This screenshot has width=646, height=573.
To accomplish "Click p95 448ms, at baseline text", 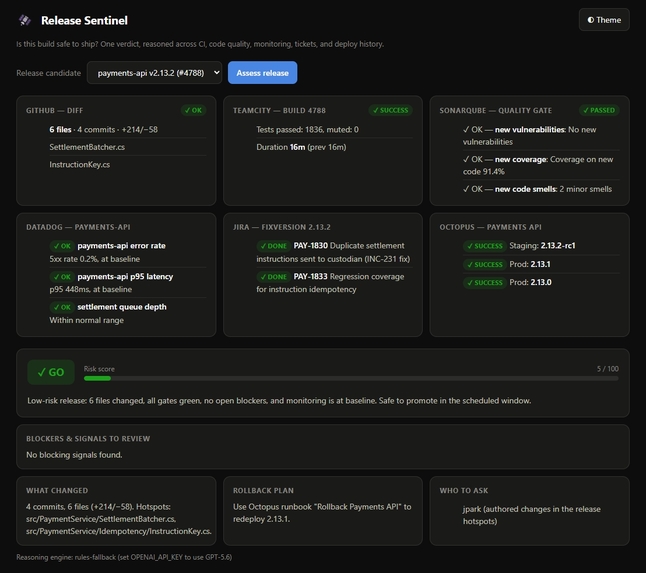I will coord(91,290).
